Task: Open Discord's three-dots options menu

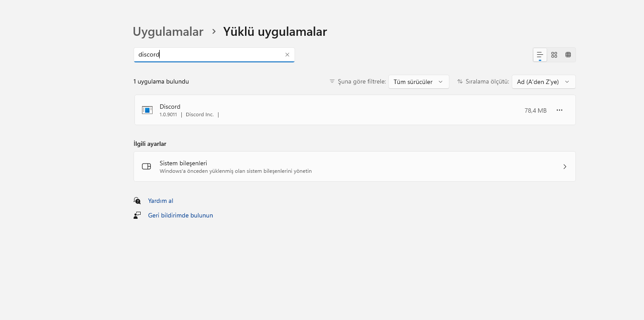Action: click(560, 110)
